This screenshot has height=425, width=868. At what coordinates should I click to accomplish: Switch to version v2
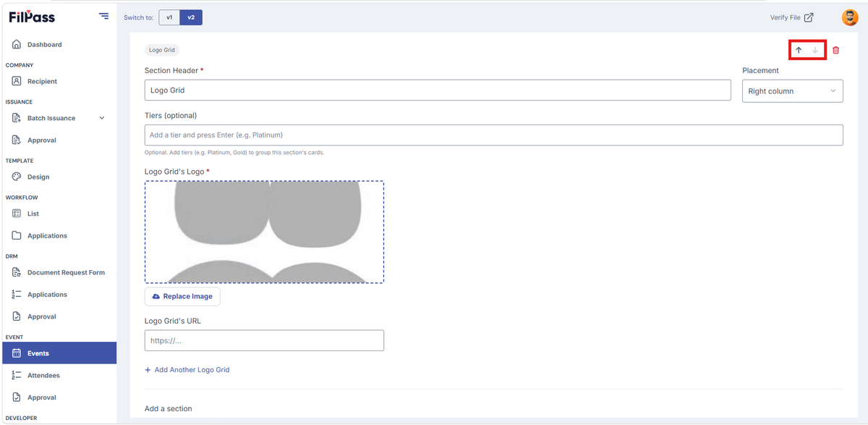[191, 17]
